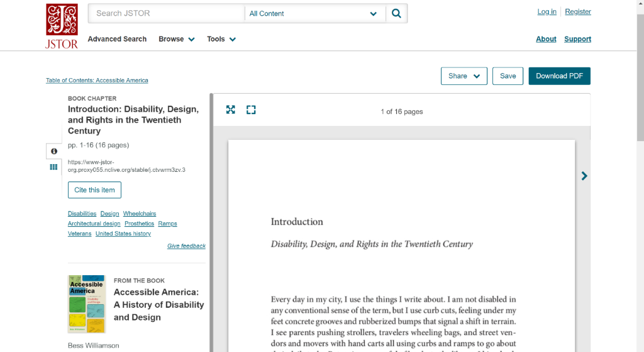Open the Accessible America book cover thumbnail
This screenshot has height=352, width=644.
click(x=87, y=304)
